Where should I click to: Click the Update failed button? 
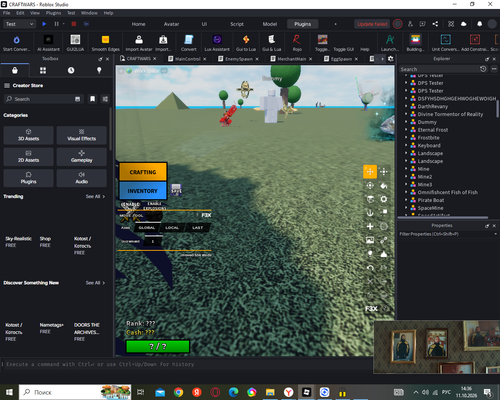(x=372, y=24)
